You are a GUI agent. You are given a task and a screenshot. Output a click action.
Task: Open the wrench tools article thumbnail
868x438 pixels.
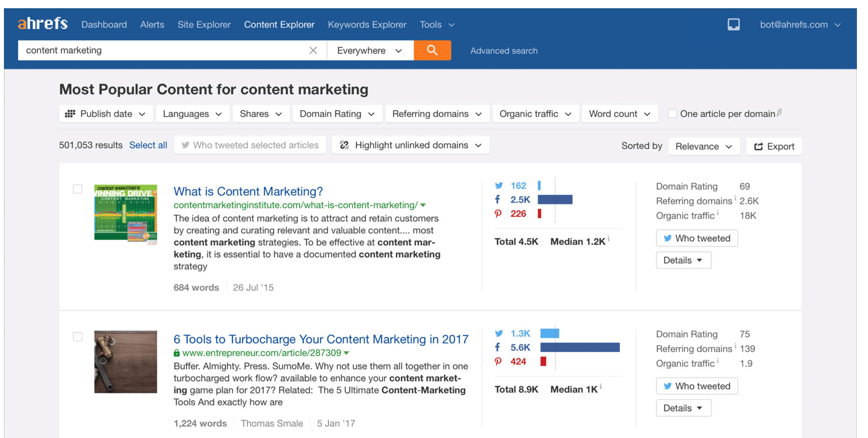point(126,362)
